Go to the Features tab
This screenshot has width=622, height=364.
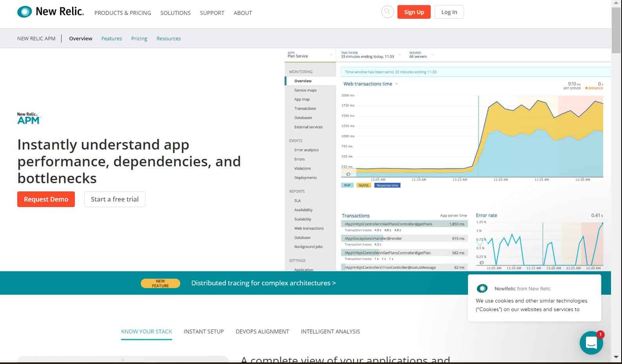tap(112, 38)
